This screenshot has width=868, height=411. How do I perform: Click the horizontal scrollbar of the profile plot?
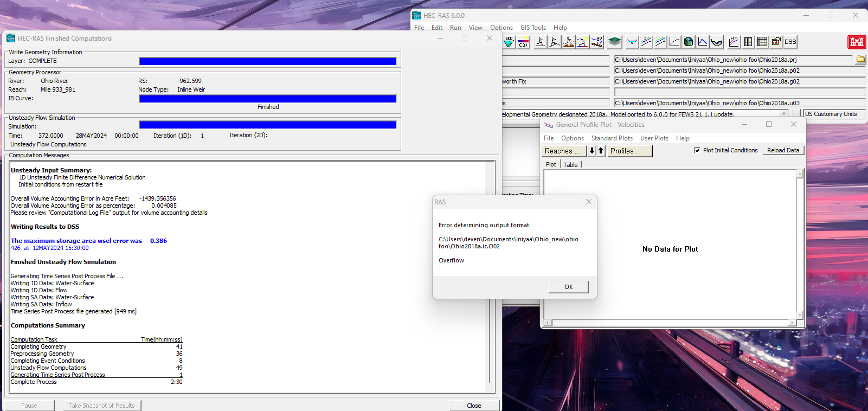point(670,323)
